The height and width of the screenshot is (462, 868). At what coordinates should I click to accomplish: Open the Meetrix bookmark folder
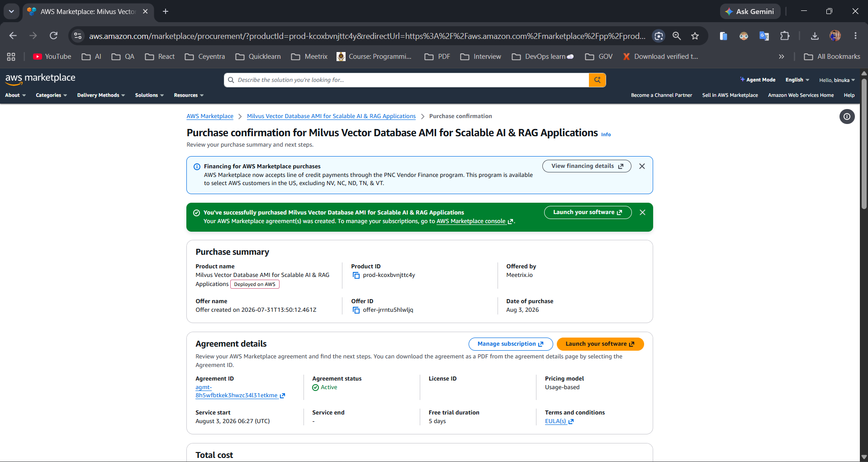[309, 57]
